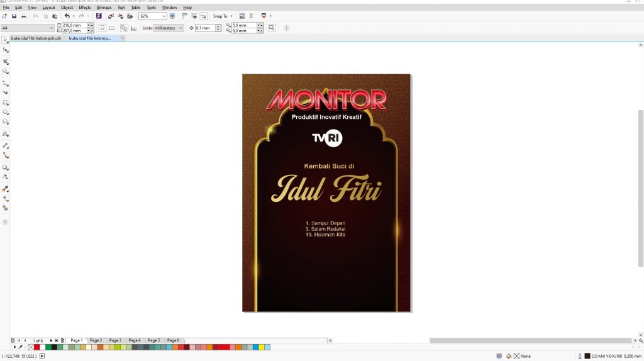
Task: Pick the yellow swatch in palette
Action: coord(262,347)
